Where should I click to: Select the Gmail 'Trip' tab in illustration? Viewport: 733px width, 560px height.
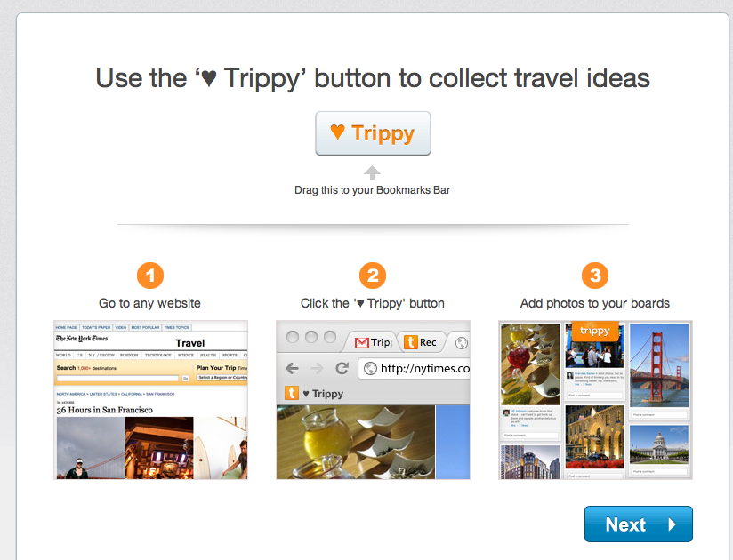click(x=373, y=342)
